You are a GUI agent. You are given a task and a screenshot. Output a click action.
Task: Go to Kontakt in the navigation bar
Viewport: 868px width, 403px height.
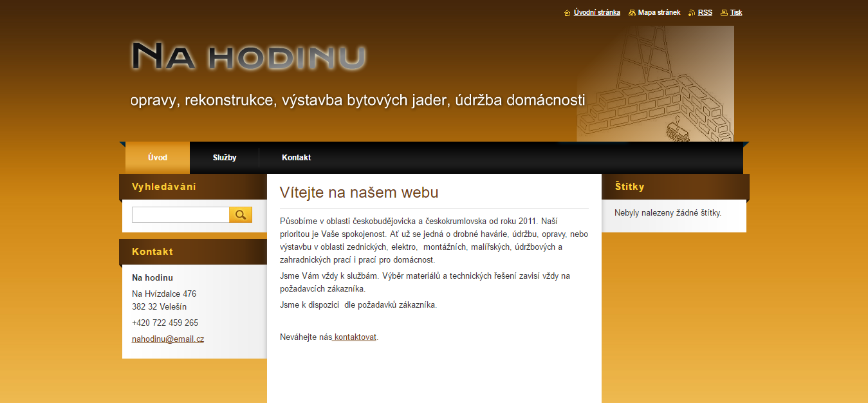pos(296,158)
